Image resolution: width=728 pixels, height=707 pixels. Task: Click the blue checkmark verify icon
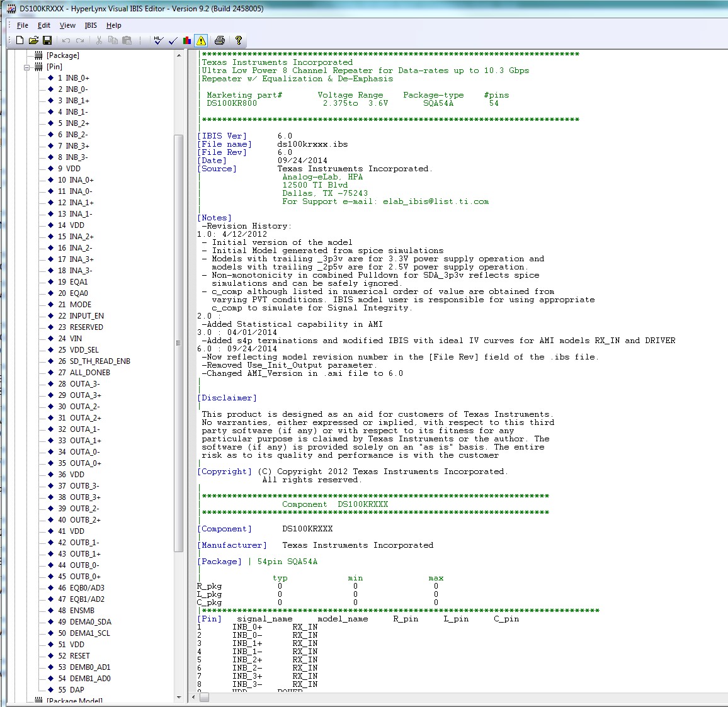coord(173,40)
